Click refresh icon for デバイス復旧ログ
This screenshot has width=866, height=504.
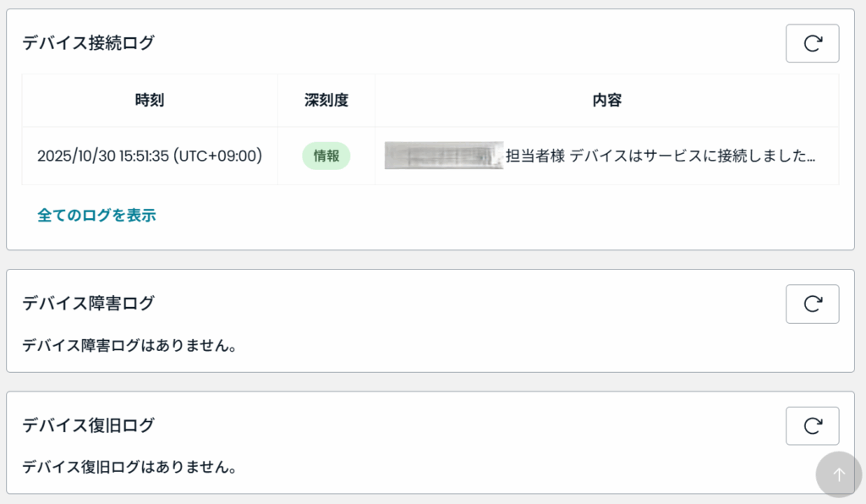click(812, 425)
